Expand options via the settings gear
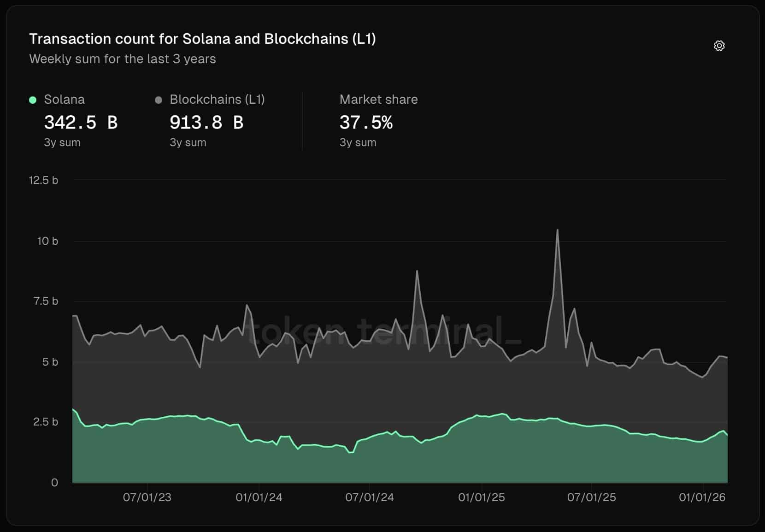The width and height of the screenshot is (765, 532). [719, 45]
